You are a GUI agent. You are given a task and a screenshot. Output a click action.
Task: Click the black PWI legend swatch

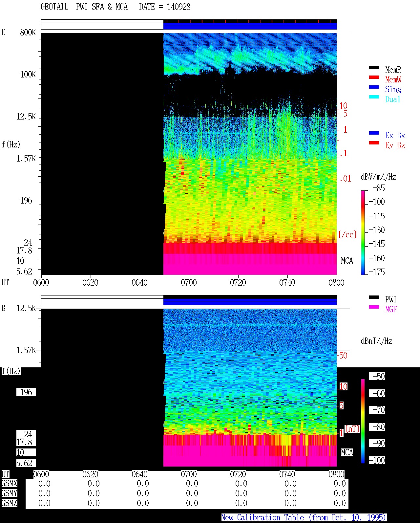point(374,297)
